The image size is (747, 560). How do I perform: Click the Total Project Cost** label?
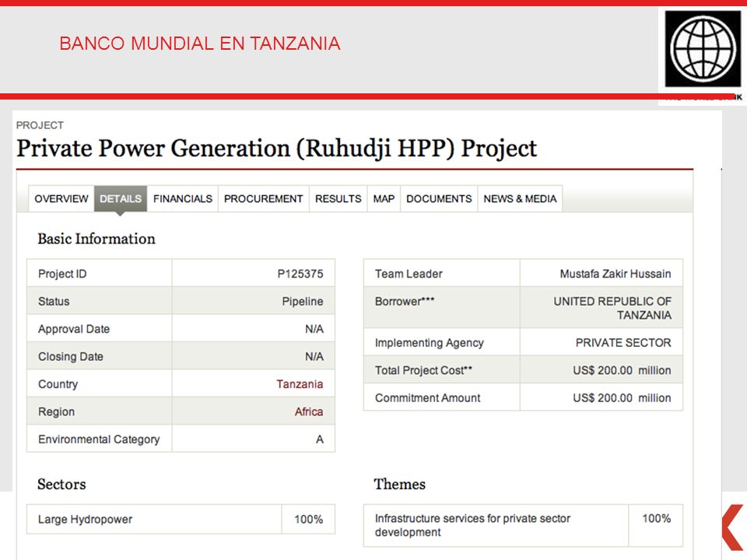coord(423,370)
